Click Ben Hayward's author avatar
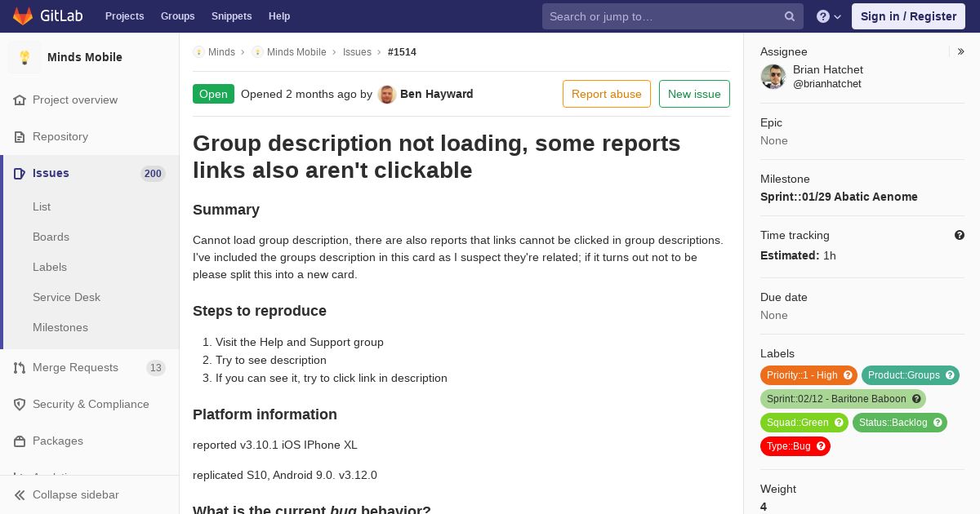Screen dimensions: 980x514 pos(387,95)
